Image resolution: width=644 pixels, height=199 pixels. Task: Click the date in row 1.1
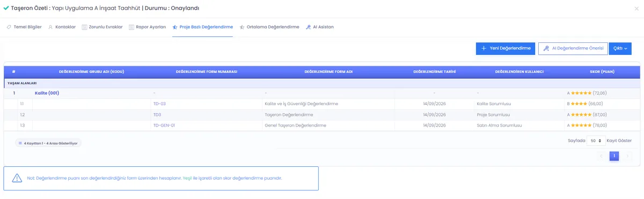pos(434,104)
